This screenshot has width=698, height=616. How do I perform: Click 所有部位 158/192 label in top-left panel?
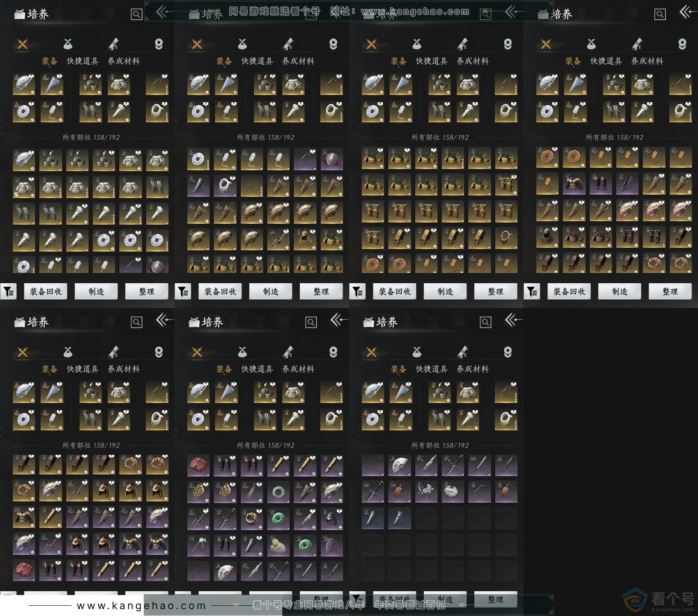[x=91, y=137]
